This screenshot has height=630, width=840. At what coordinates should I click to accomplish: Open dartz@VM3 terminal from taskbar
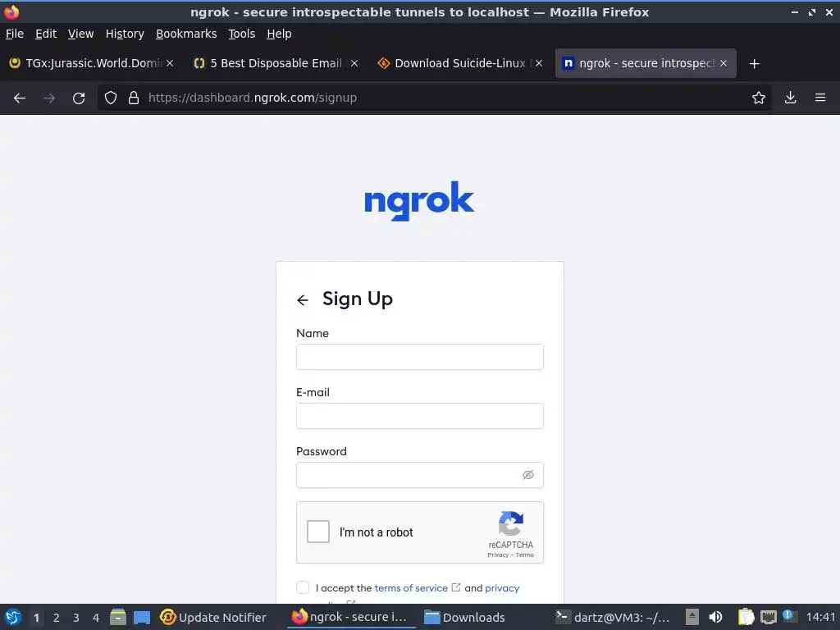(x=613, y=617)
